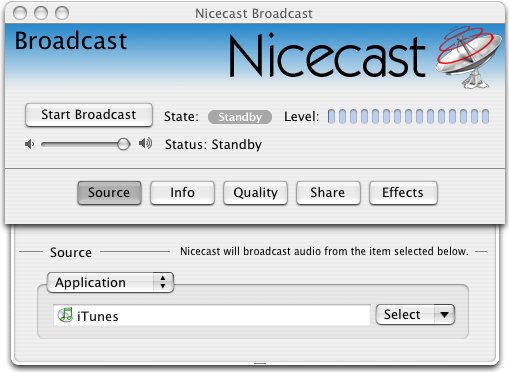Click the Level: label

(302, 117)
